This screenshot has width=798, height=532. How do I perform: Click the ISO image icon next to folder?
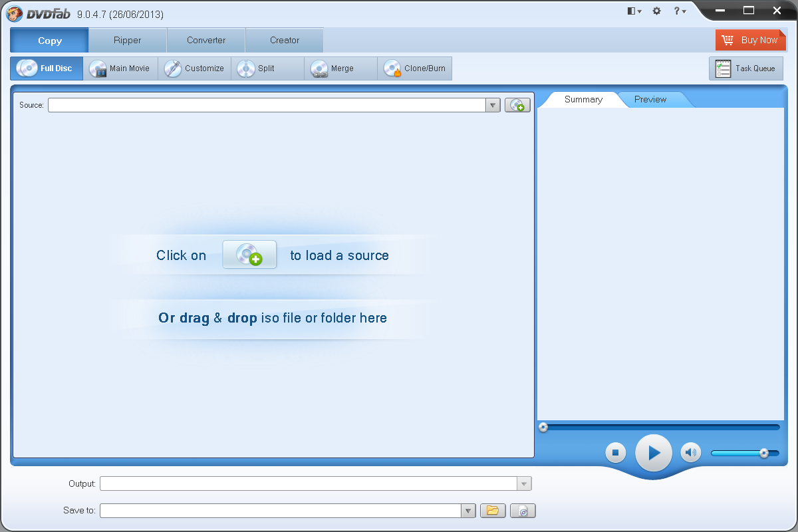point(523,511)
